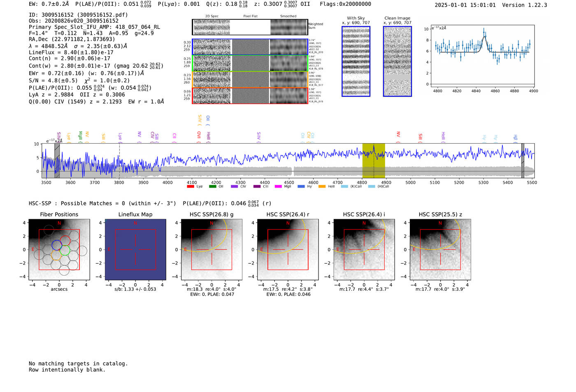This screenshot has width=576, height=392.
Task: Open the HSC SSP(26.4) r image
Action: pyautogui.click(x=288, y=249)
